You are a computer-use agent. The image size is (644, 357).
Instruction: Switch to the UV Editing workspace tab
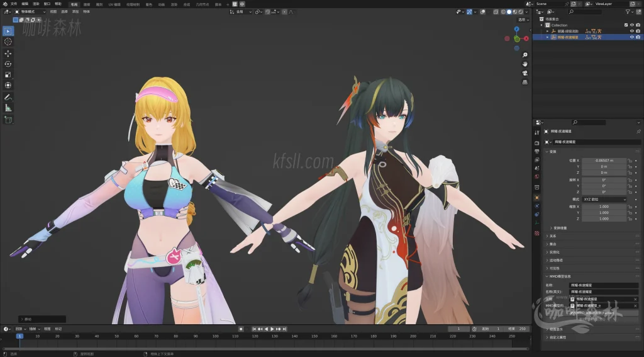pyautogui.click(x=114, y=4)
